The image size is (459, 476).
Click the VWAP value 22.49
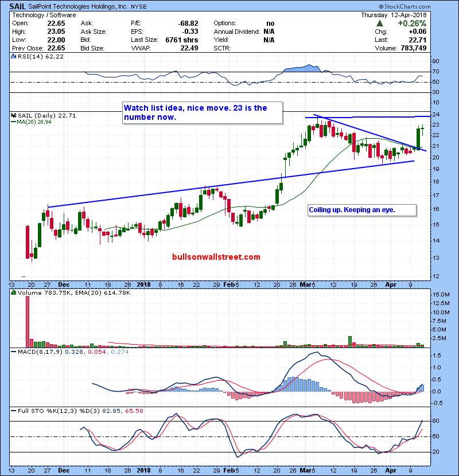(189, 48)
